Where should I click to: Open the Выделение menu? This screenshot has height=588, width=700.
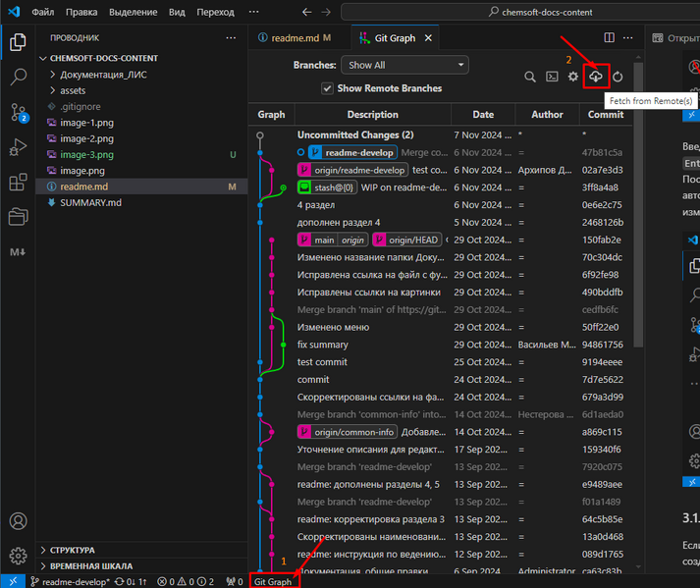click(134, 12)
